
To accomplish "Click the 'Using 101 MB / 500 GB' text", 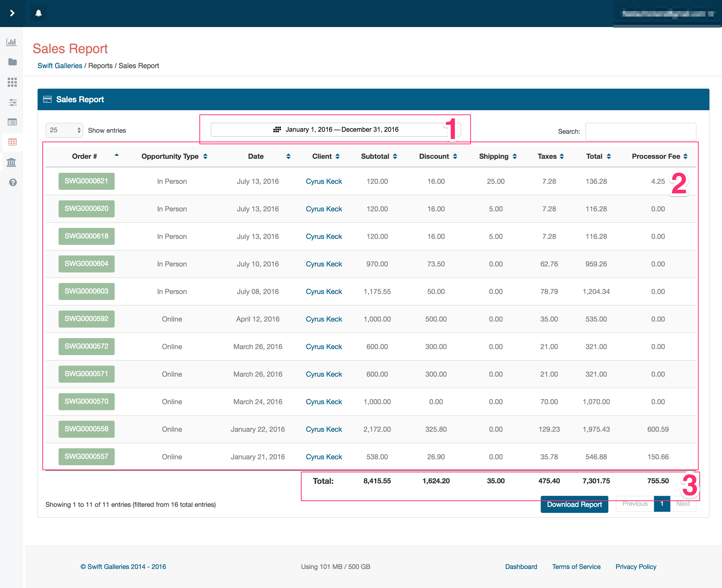I will [335, 567].
